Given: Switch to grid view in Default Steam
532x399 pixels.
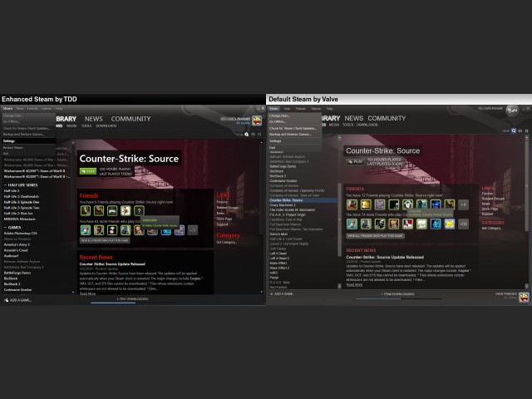Looking at the screenshot, I should pos(526,131).
